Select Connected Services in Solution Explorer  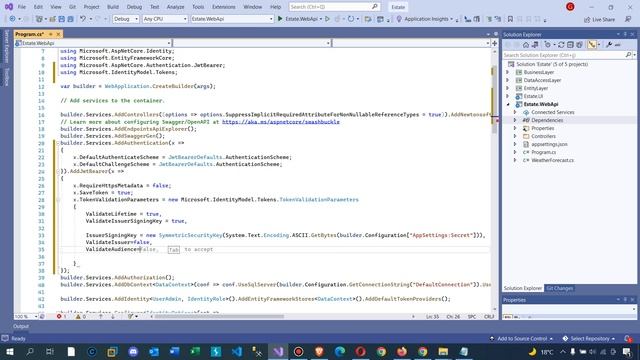tap(552, 112)
